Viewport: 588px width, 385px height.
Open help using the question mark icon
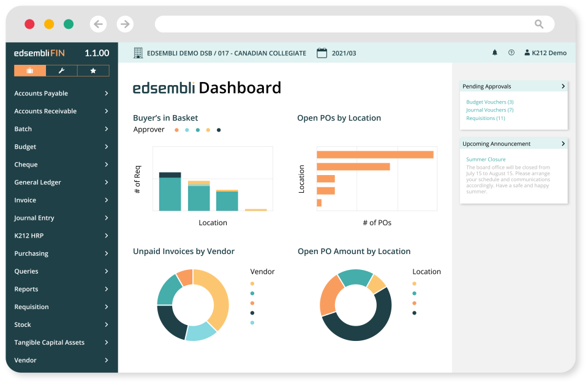pyautogui.click(x=511, y=53)
